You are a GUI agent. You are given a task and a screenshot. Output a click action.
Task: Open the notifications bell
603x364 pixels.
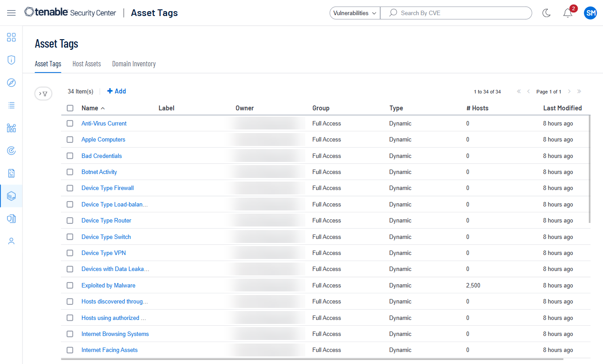point(567,13)
